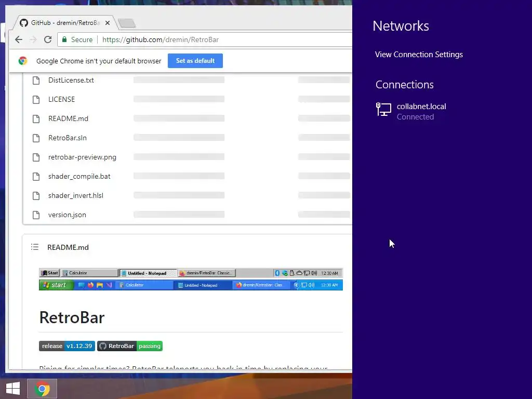Open shader_compile.bat file

[79, 177]
